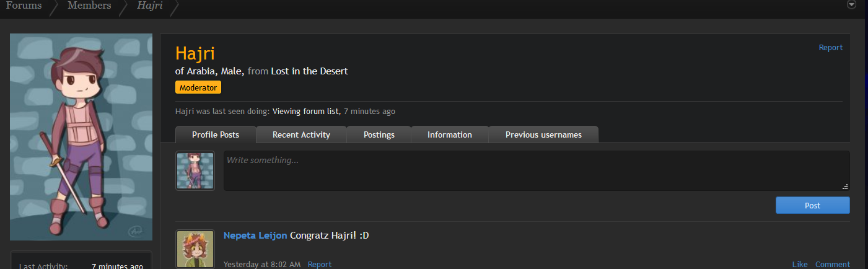868x269 pixels.
Task: Open Nepeta Leijon's avatar icon
Action: tap(195, 249)
